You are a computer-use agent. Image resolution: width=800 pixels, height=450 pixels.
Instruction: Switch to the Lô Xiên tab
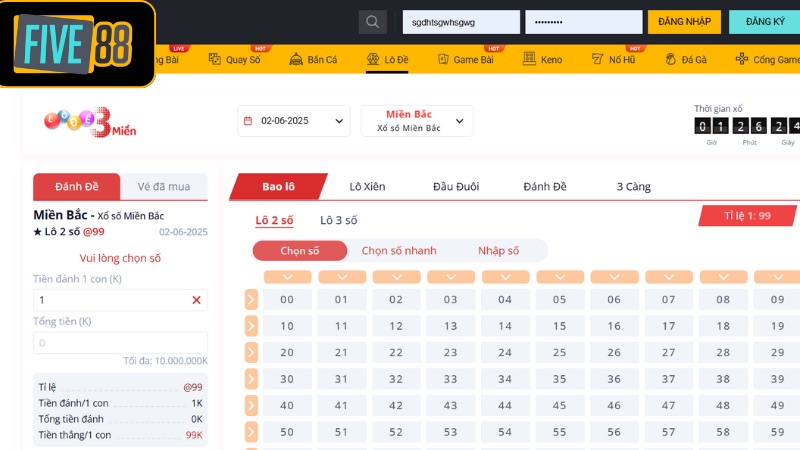tap(367, 187)
